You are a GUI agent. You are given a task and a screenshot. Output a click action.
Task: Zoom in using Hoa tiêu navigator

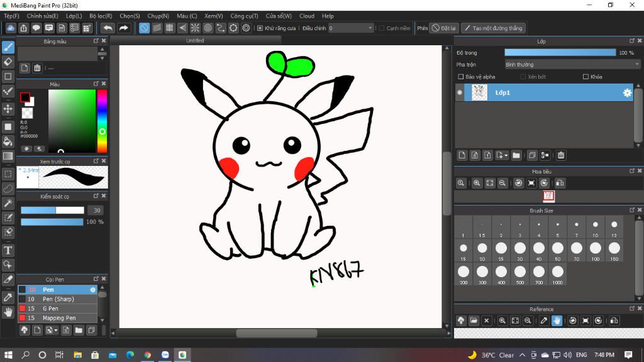click(x=477, y=183)
